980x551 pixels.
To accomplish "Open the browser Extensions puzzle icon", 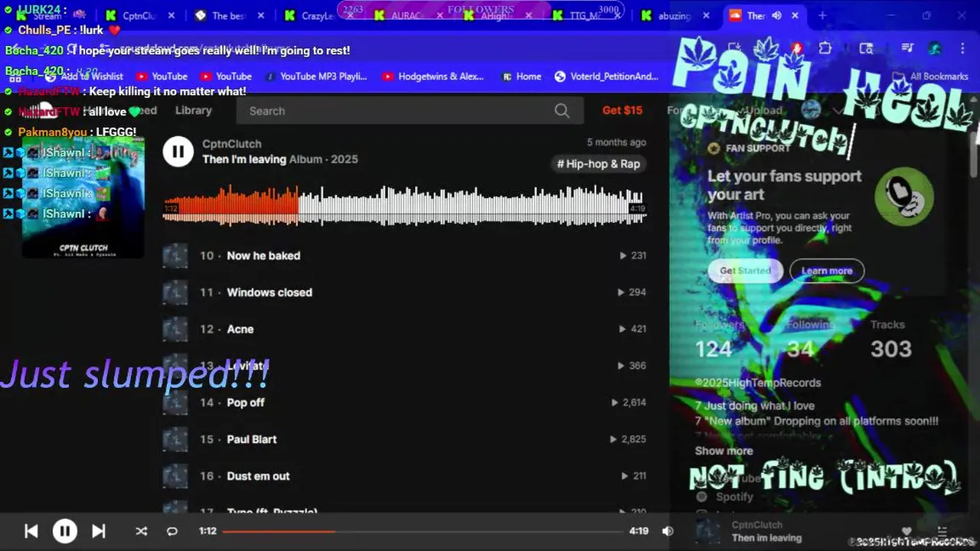I will click(x=825, y=48).
